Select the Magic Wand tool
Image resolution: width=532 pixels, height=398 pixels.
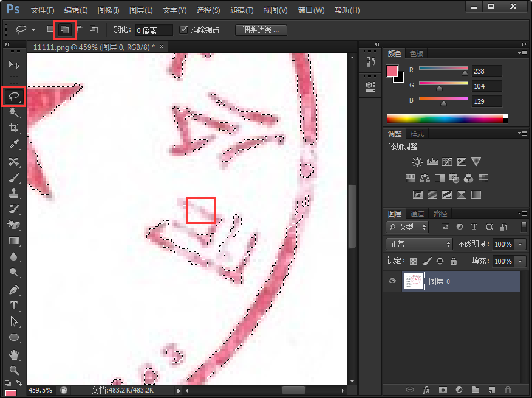[13, 112]
